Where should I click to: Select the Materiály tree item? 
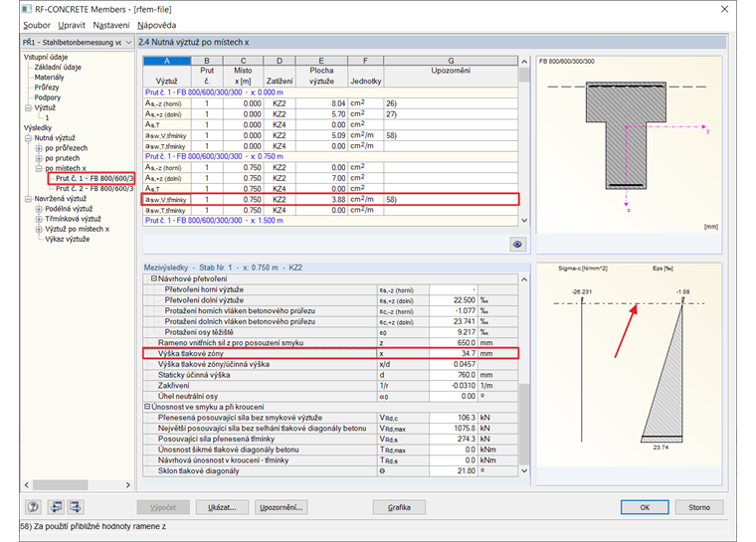click(50, 77)
